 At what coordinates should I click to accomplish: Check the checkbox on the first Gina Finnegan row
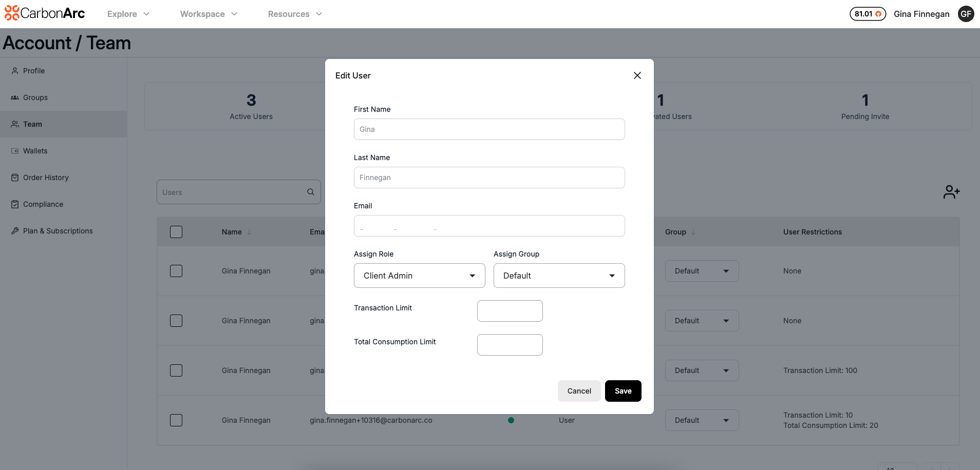point(176,270)
